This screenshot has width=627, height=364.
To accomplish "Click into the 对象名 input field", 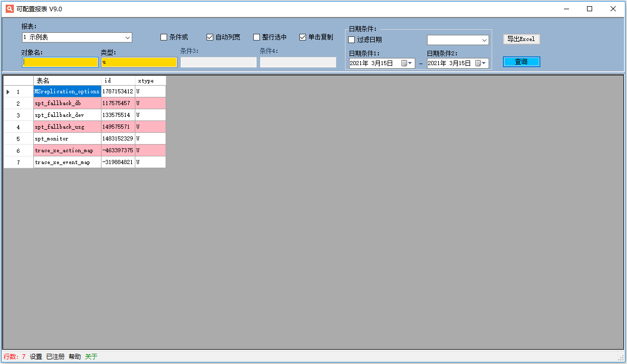I will click(x=60, y=62).
